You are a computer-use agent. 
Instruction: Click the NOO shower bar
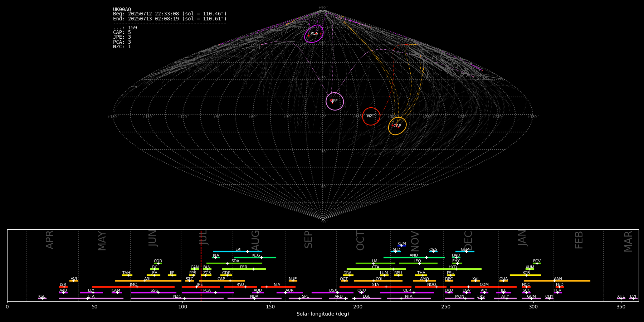pos(431,287)
